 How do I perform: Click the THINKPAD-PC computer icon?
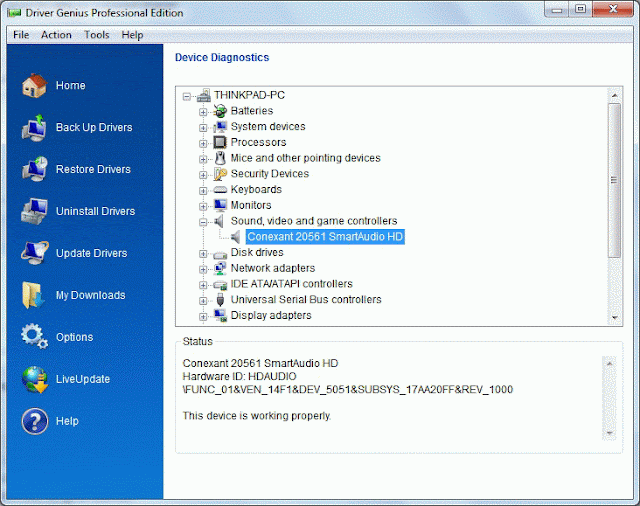pos(204,95)
